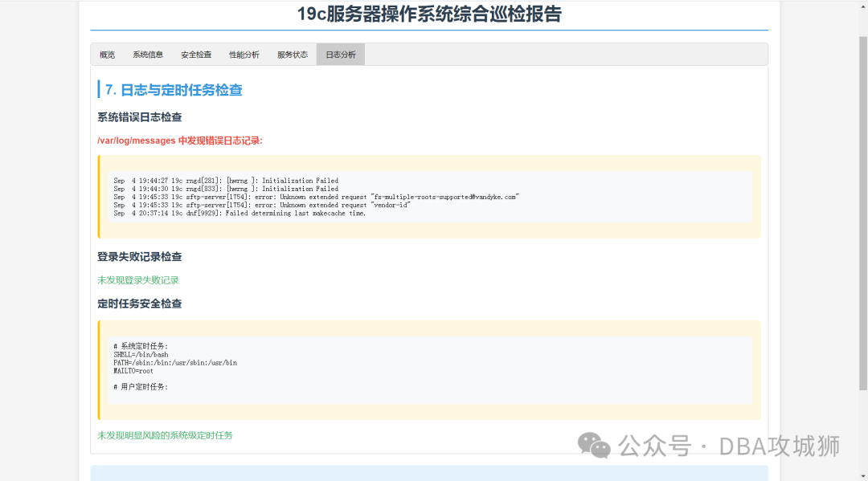Switch to the 概览 tab
Image resolution: width=868 pixels, height=481 pixels.
[107, 55]
